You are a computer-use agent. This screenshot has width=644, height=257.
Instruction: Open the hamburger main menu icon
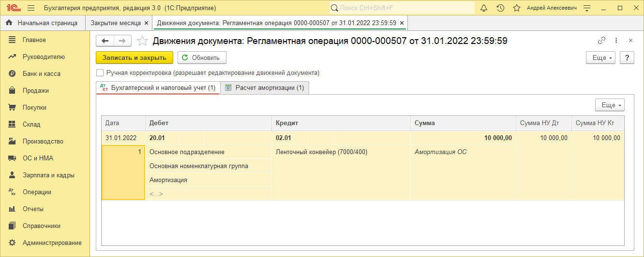[x=31, y=8]
